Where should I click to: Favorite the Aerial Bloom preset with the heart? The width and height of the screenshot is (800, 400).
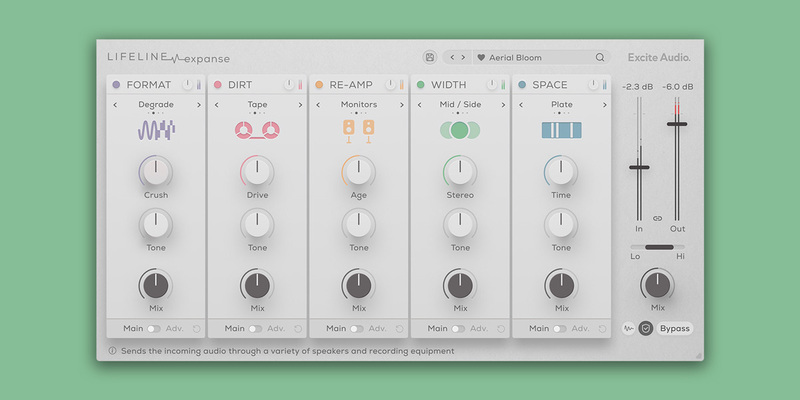(x=481, y=58)
